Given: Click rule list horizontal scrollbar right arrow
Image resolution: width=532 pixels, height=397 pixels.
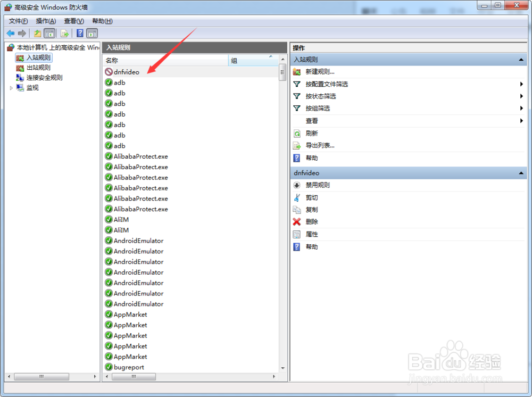Looking at the screenshot, I should [274, 376].
